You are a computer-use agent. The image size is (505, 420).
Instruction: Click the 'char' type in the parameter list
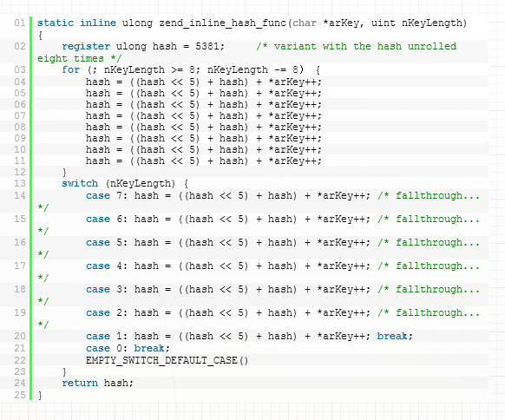point(305,23)
